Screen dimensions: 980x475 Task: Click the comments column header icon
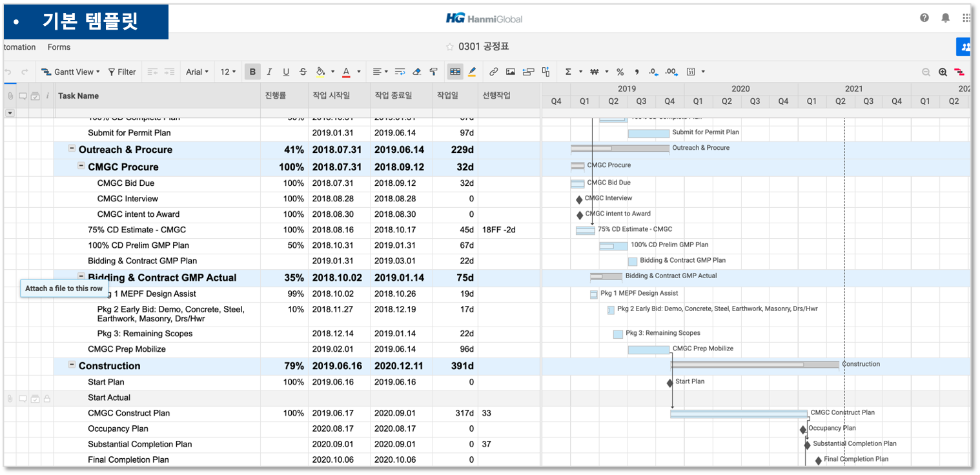pos(23,96)
